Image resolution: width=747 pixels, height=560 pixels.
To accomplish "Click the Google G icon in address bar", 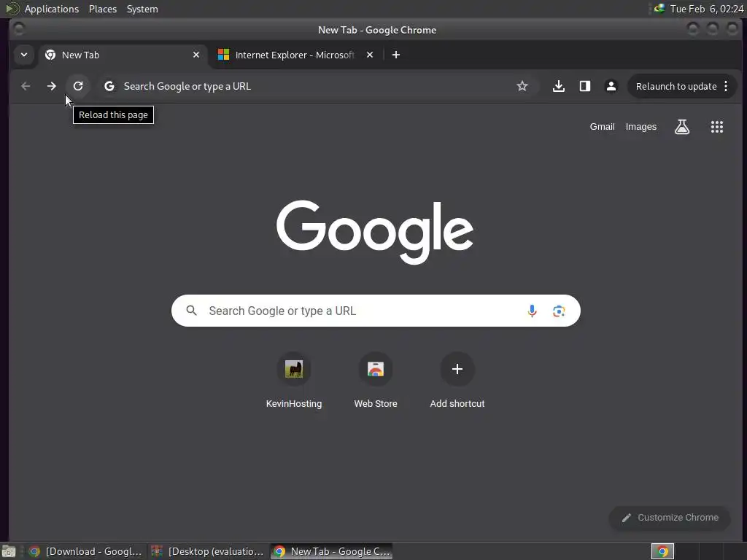I will coord(109,86).
